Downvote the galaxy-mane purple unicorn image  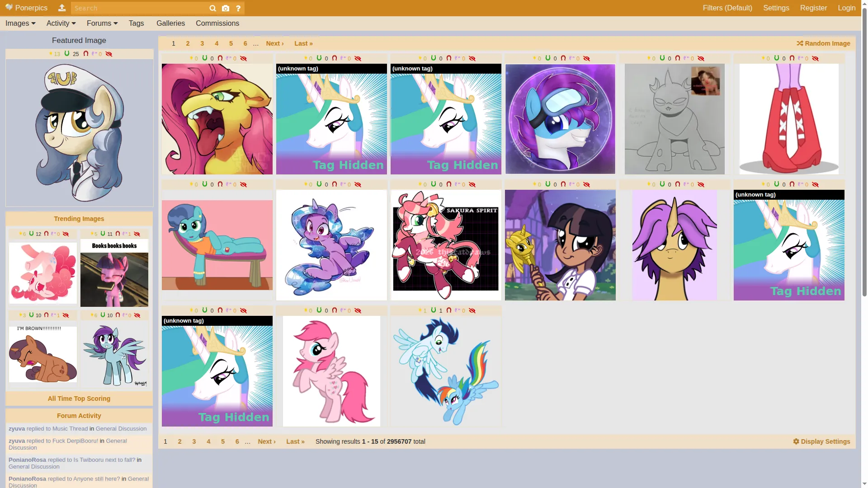335,184
